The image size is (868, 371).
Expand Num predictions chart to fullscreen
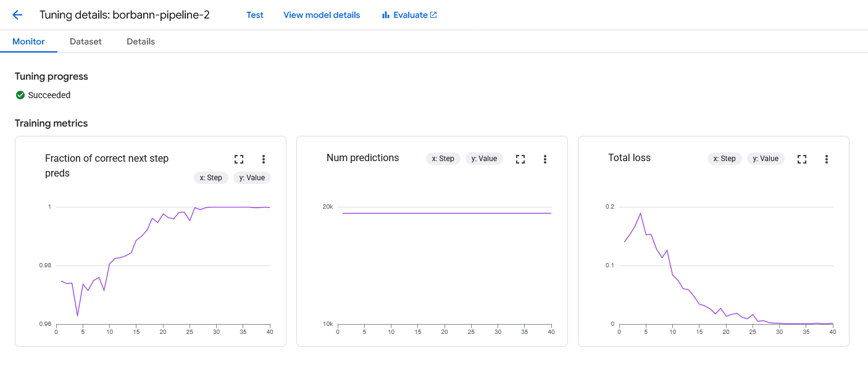pos(520,159)
